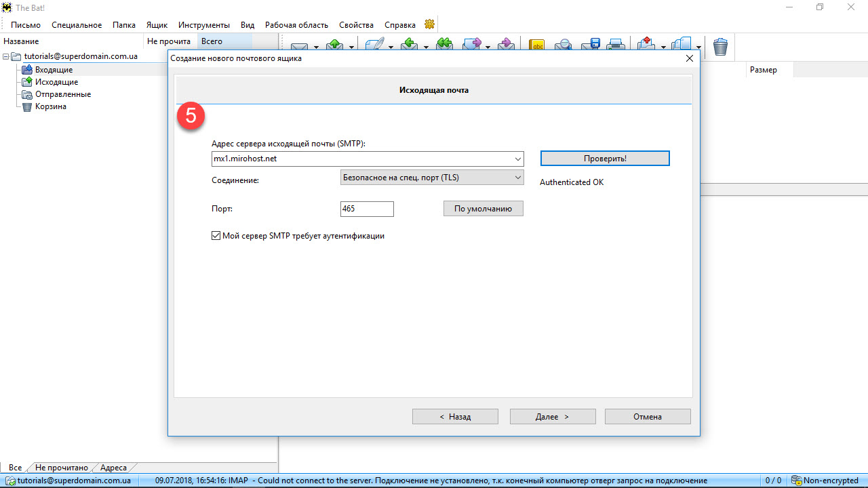Open the Инструменты menu
Image resolution: width=868 pixels, height=488 pixels.
click(x=204, y=25)
